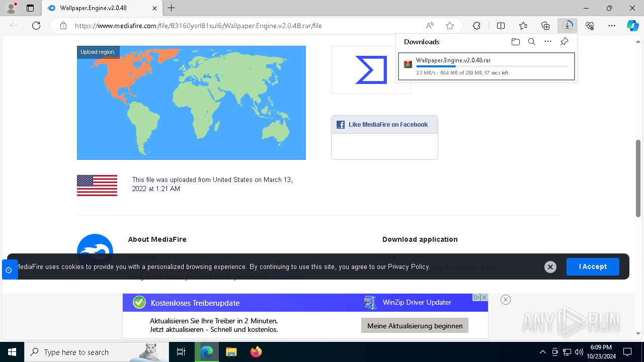Click the United States flag image
The image size is (644, 362).
pos(97,186)
